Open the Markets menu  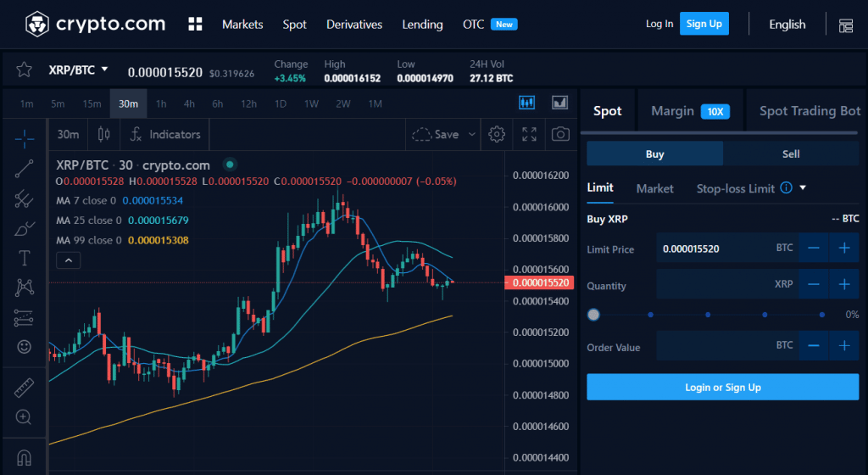click(x=242, y=25)
